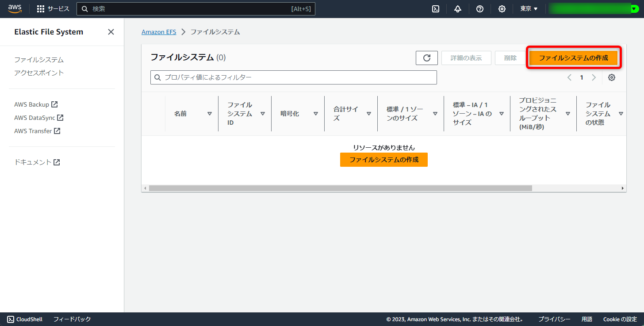
Task: Click the AWS logo to go home
Action: coord(15,8)
